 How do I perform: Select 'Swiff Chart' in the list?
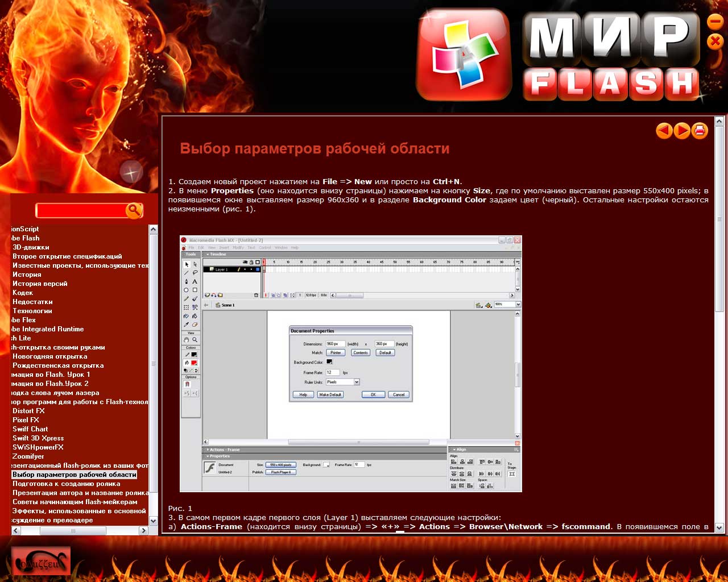tap(30, 429)
